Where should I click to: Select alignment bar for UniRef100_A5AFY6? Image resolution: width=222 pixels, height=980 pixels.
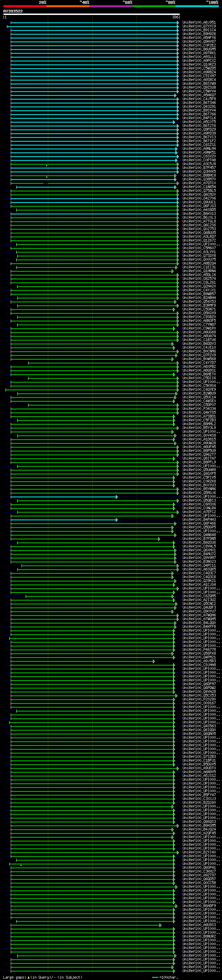coord(94,38)
